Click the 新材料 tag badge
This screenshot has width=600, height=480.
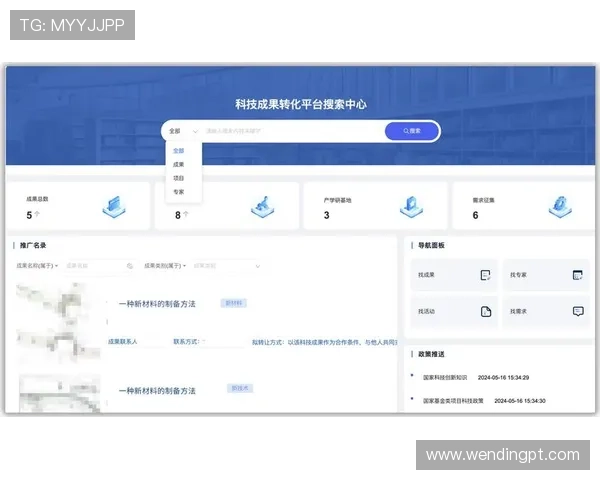pos(234,303)
